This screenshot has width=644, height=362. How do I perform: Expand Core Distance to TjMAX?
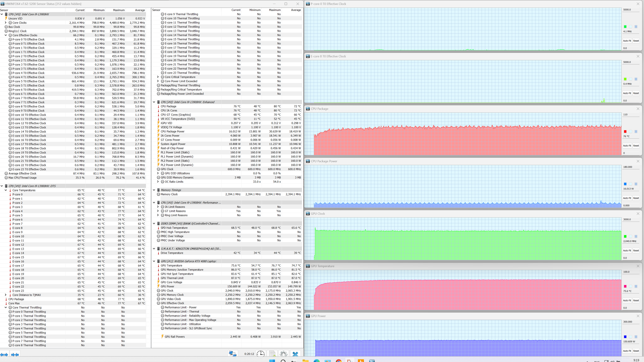[6, 295]
